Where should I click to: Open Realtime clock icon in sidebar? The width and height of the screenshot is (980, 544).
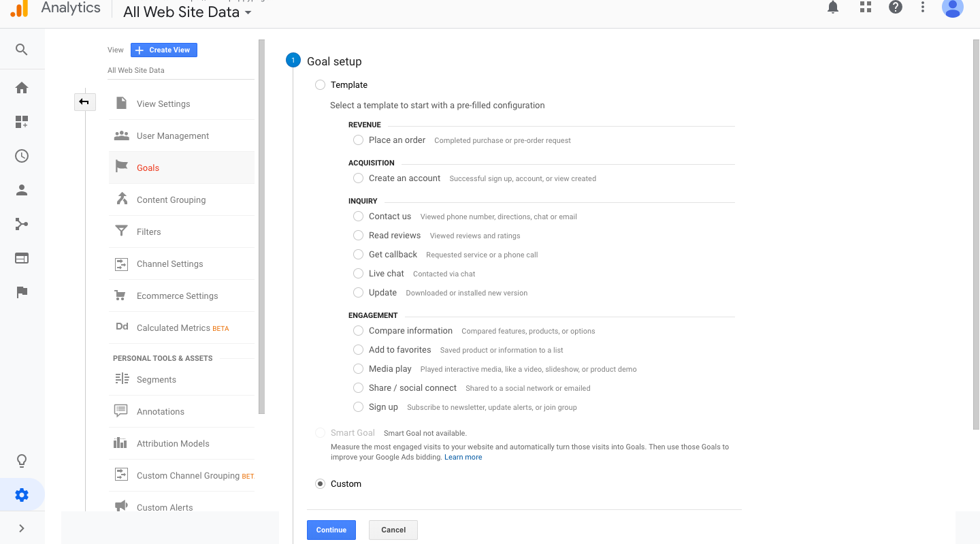(22, 156)
